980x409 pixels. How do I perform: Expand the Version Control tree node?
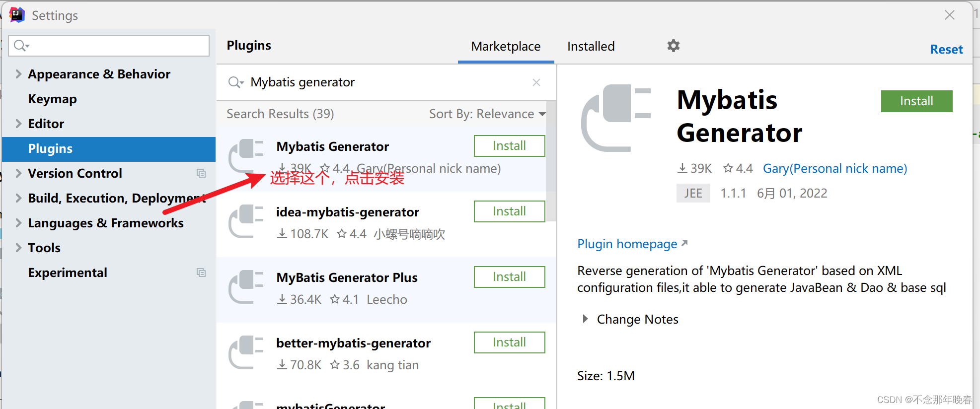coord(18,173)
